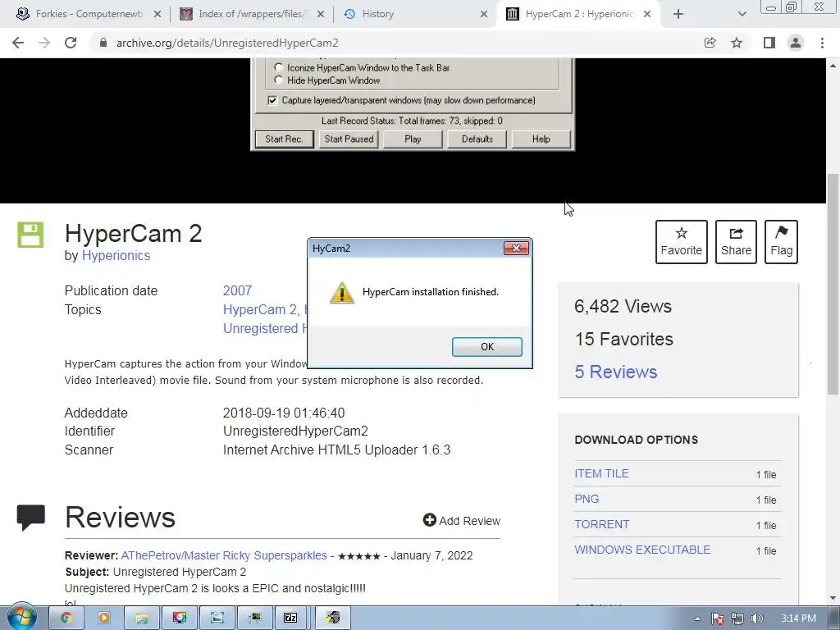Share this archive item

tap(736, 242)
